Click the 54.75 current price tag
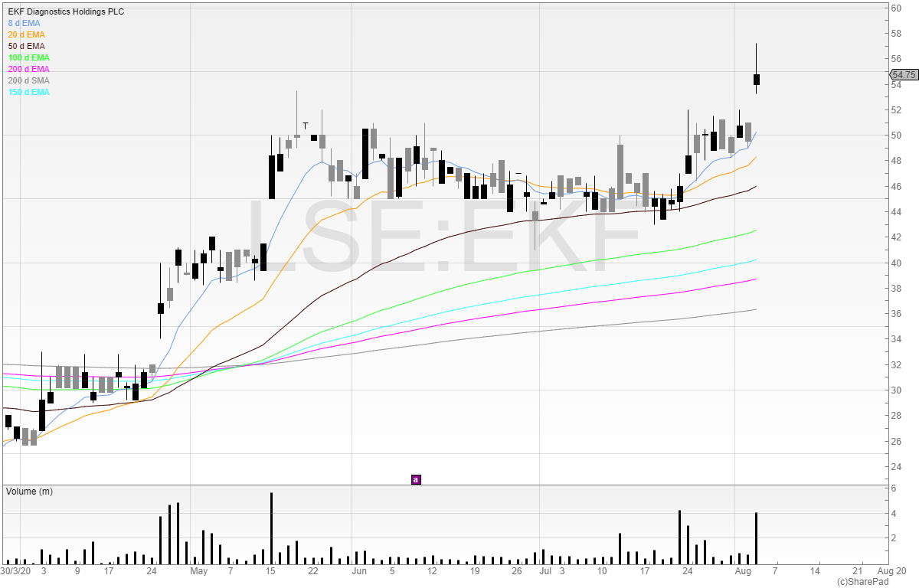919x588 pixels. 904,75
